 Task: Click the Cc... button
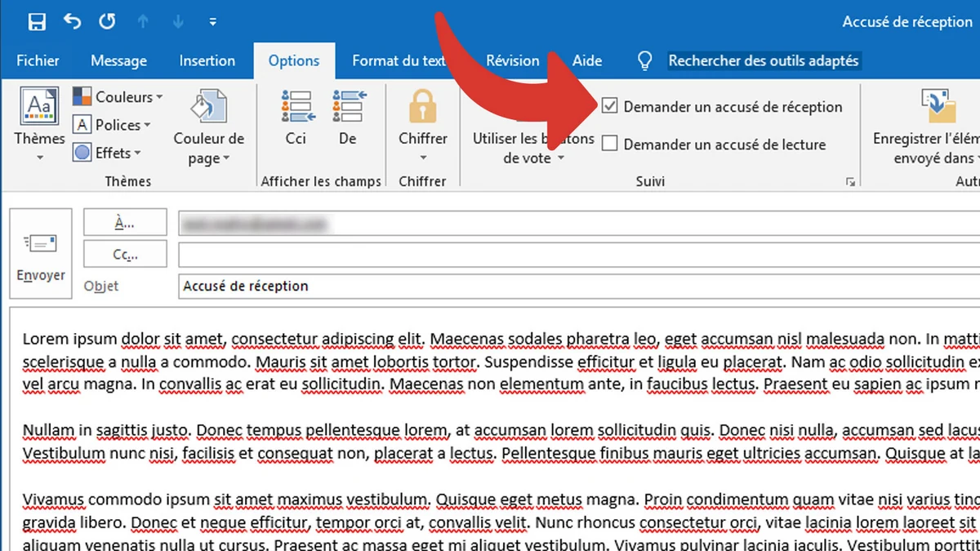pyautogui.click(x=125, y=255)
